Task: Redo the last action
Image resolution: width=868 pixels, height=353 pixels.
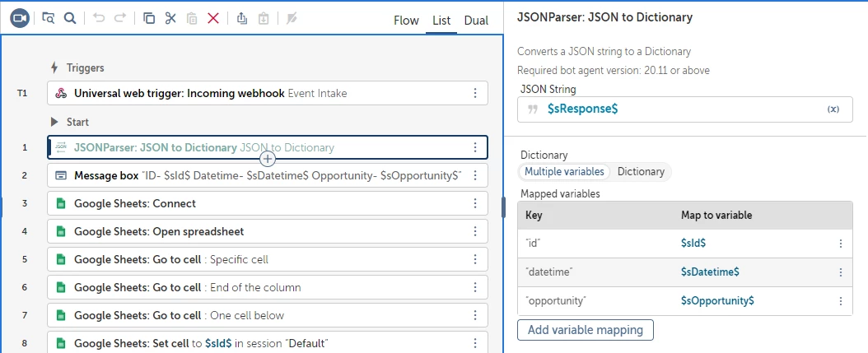Action: coord(119,18)
